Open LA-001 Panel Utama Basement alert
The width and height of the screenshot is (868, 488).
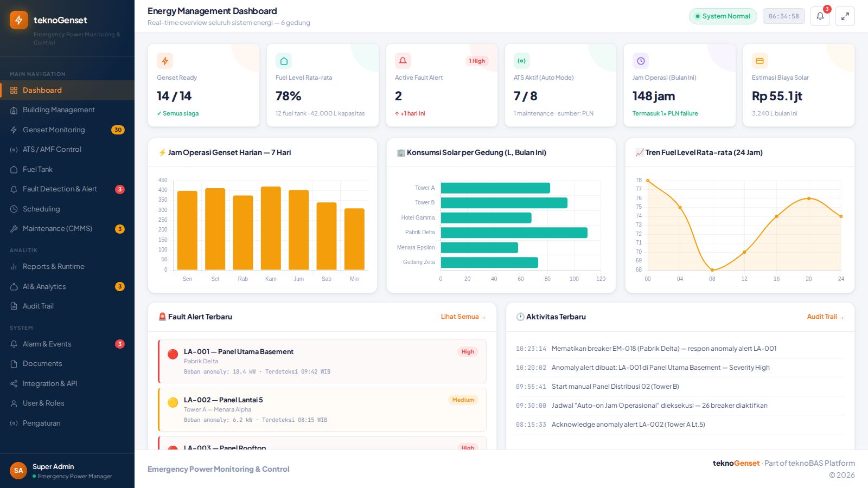[x=322, y=361]
